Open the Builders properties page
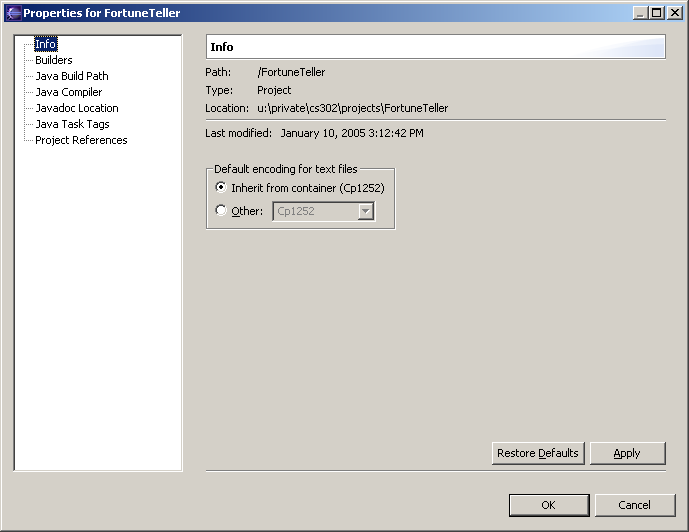Image resolution: width=689 pixels, height=532 pixels. tap(54, 60)
